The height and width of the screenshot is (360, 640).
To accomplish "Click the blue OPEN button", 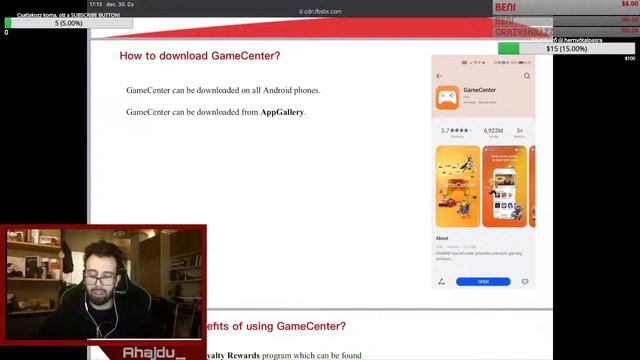I will pos(483,282).
